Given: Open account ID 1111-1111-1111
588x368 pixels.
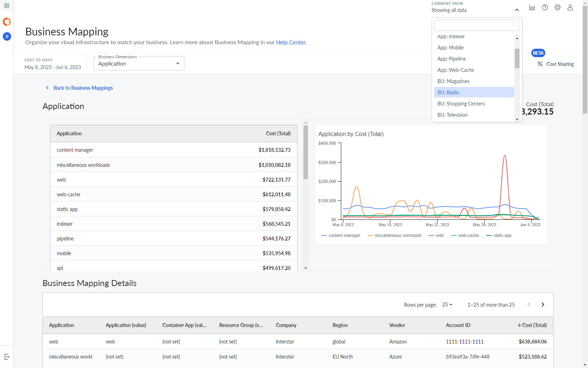Looking at the screenshot, I should 465,341.
